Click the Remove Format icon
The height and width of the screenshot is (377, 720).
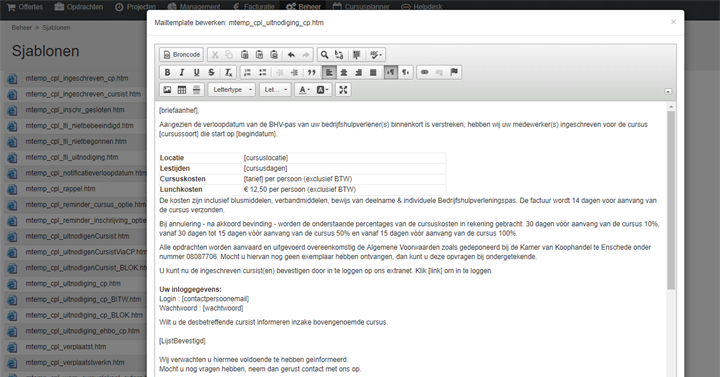[x=228, y=72]
